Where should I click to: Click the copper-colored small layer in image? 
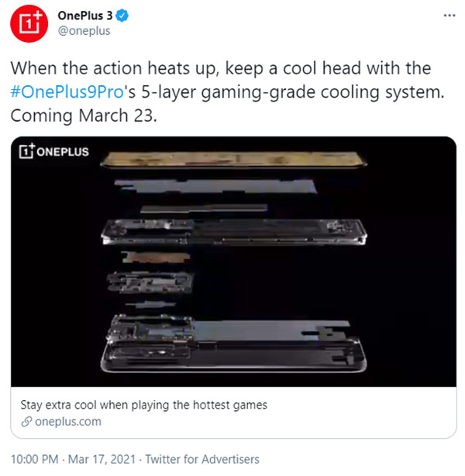point(156,257)
